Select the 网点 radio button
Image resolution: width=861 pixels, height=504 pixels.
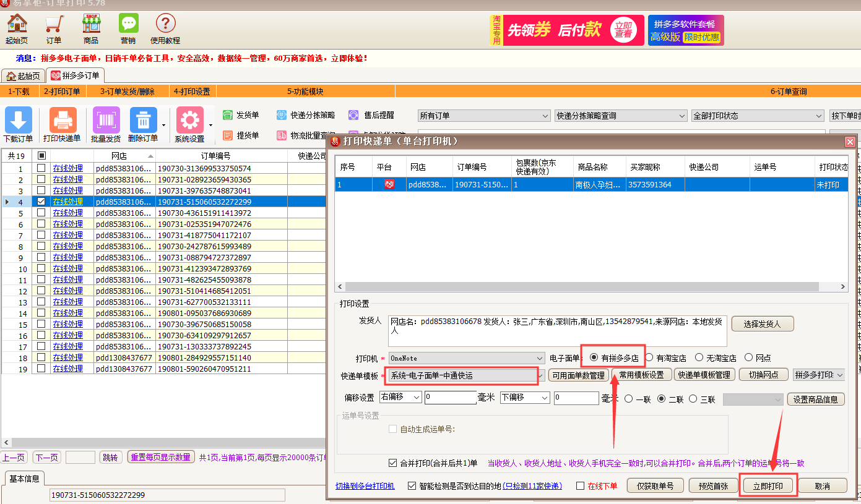click(x=748, y=357)
